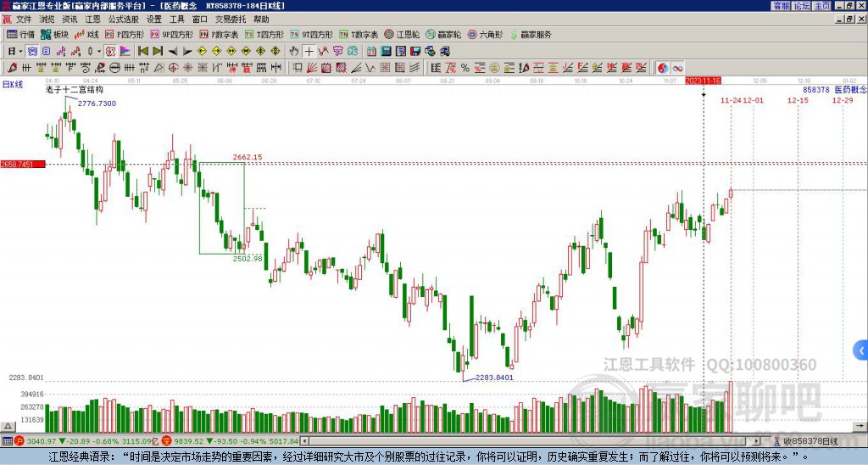The width and height of the screenshot is (868, 465).
Task: Click the horizontal scrollbar right arrow
Action: pos(757,441)
